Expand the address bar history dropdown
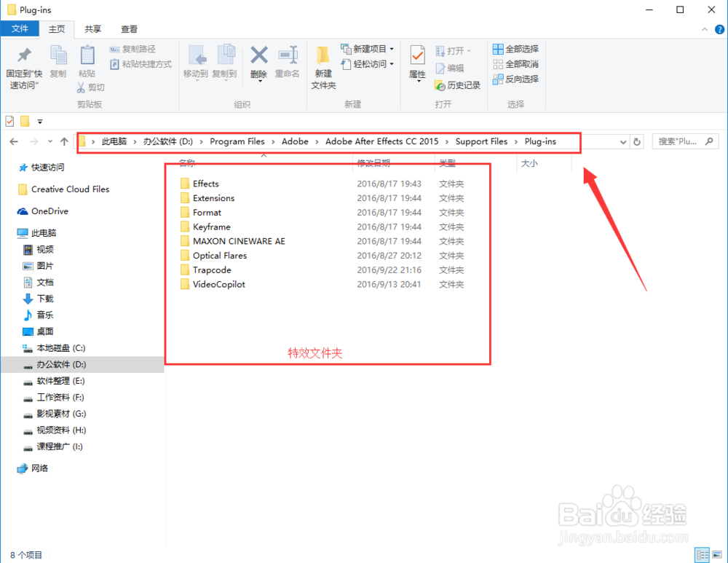Image resolution: width=728 pixels, height=563 pixels. point(623,142)
